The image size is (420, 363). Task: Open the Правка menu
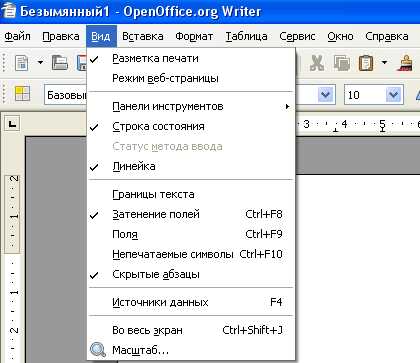coord(61,36)
